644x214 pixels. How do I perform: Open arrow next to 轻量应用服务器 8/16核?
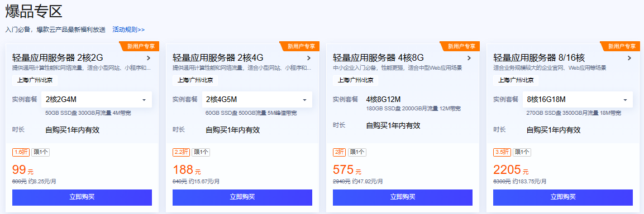pyautogui.click(x=629, y=58)
